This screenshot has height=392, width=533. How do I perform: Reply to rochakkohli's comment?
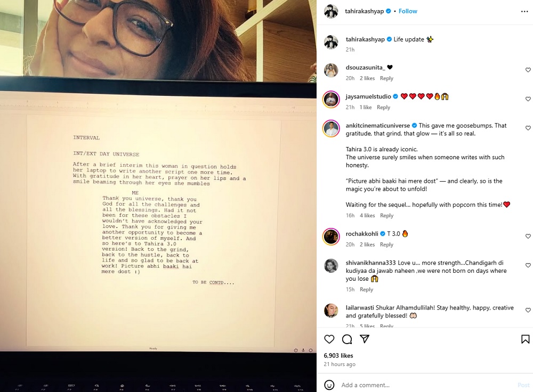click(386, 244)
